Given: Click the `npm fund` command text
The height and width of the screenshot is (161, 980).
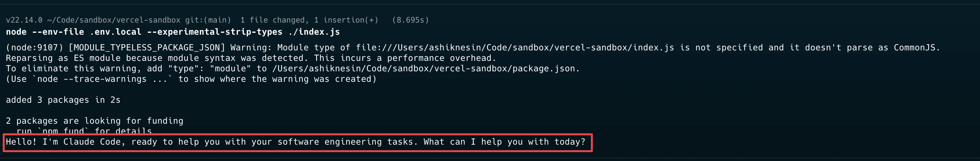Looking at the screenshot, I should pos(63,131).
